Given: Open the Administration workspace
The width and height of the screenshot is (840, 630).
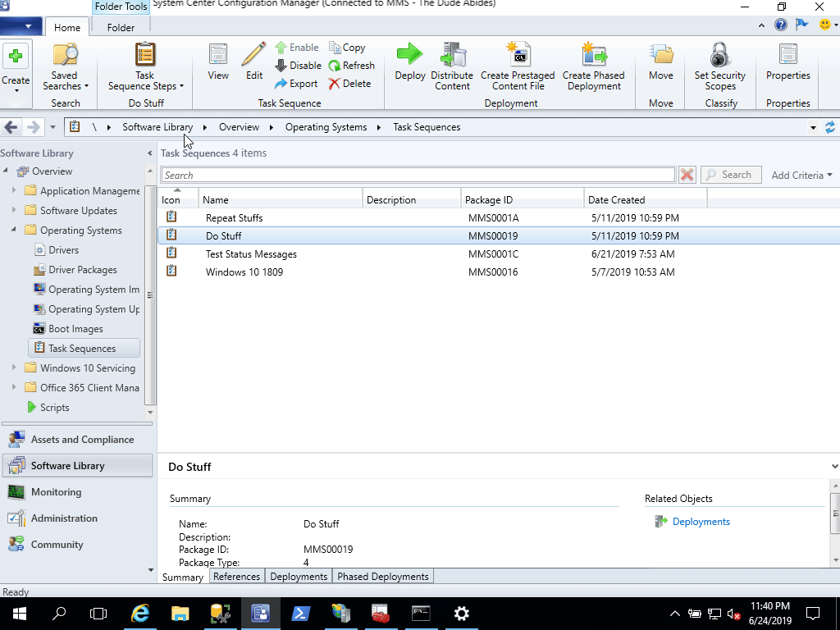Looking at the screenshot, I should pos(78,518).
